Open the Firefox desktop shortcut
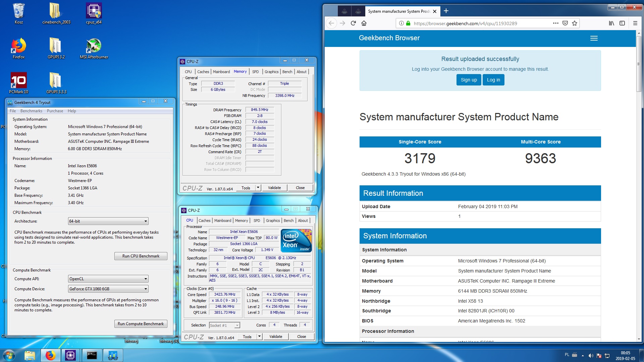Image resolution: width=644 pixels, height=362 pixels. (18, 49)
